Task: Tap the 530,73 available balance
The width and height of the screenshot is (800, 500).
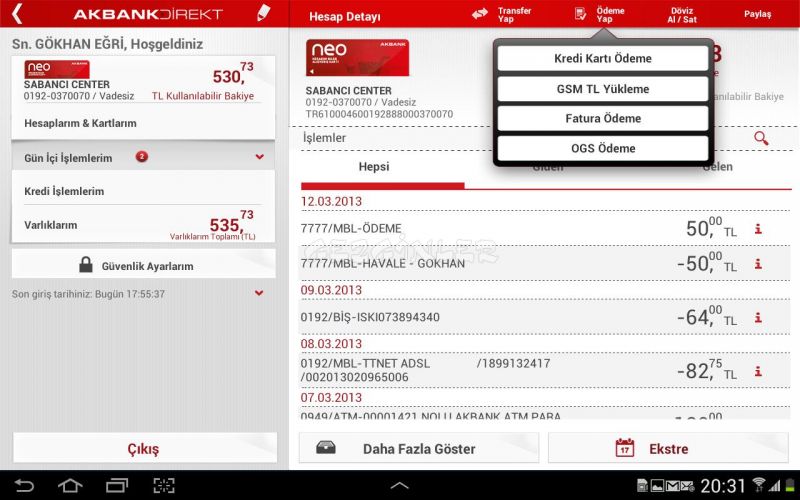Action: tap(233, 74)
